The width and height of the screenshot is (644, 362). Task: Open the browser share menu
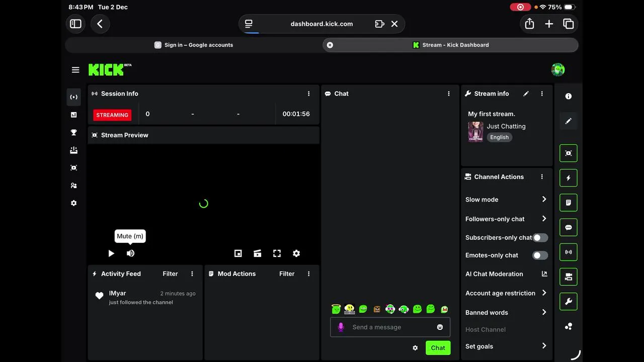point(529,24)
